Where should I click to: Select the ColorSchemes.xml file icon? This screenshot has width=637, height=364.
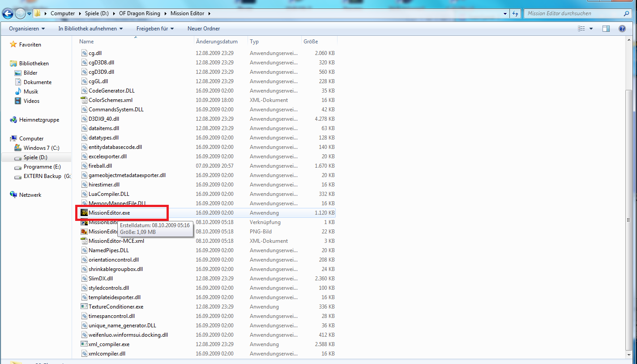coord(84,100)
